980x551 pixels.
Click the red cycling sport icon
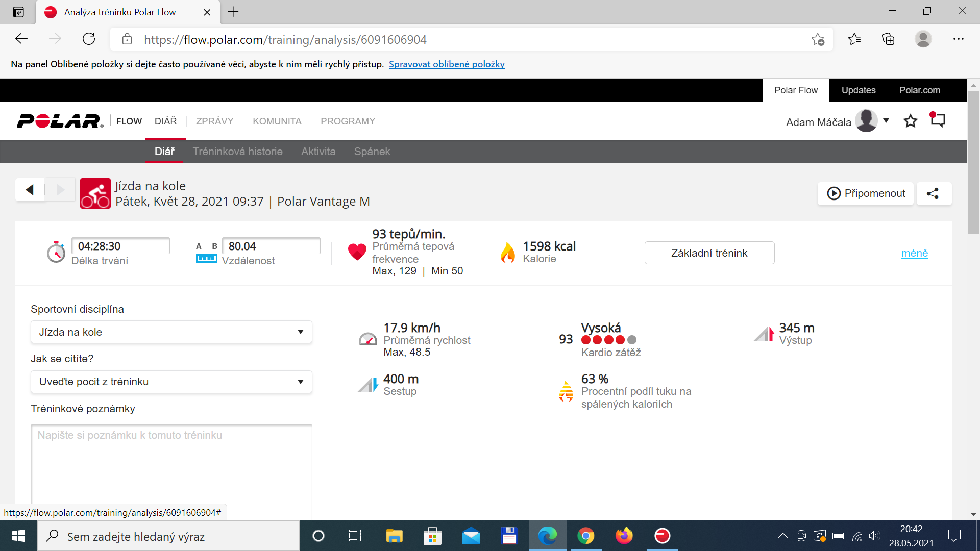point(95,193)
